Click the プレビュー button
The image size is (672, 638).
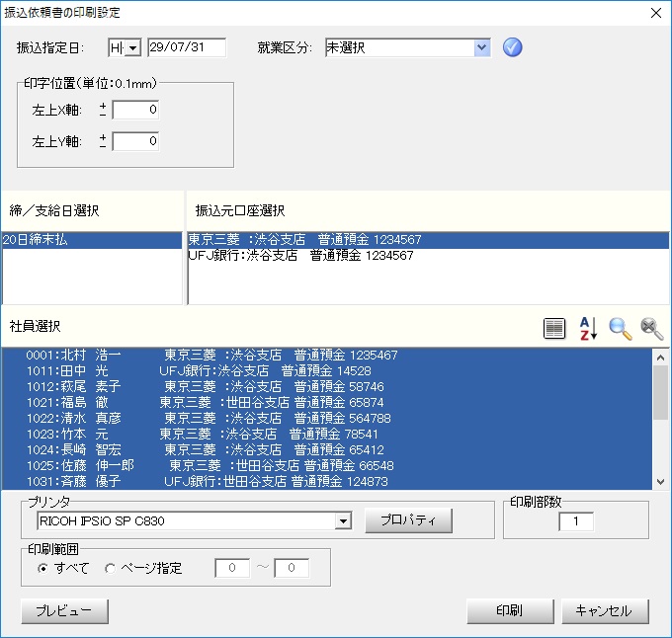64,610
